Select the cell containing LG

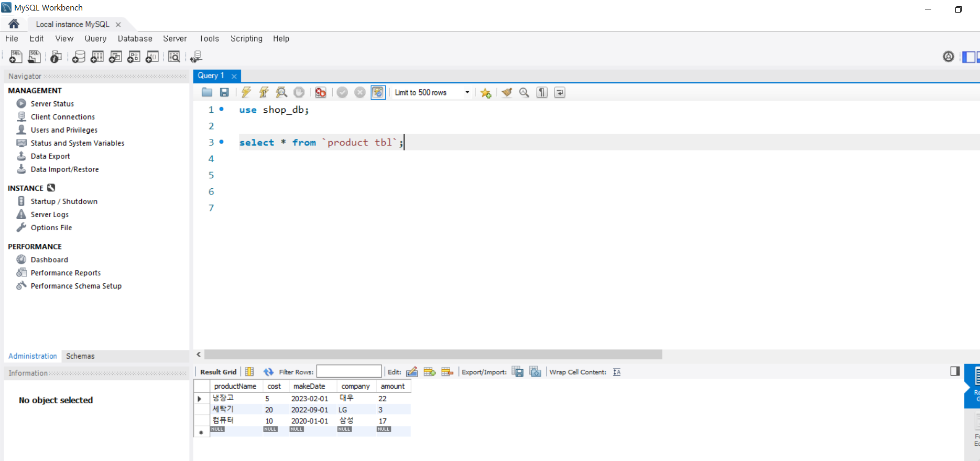355,410
